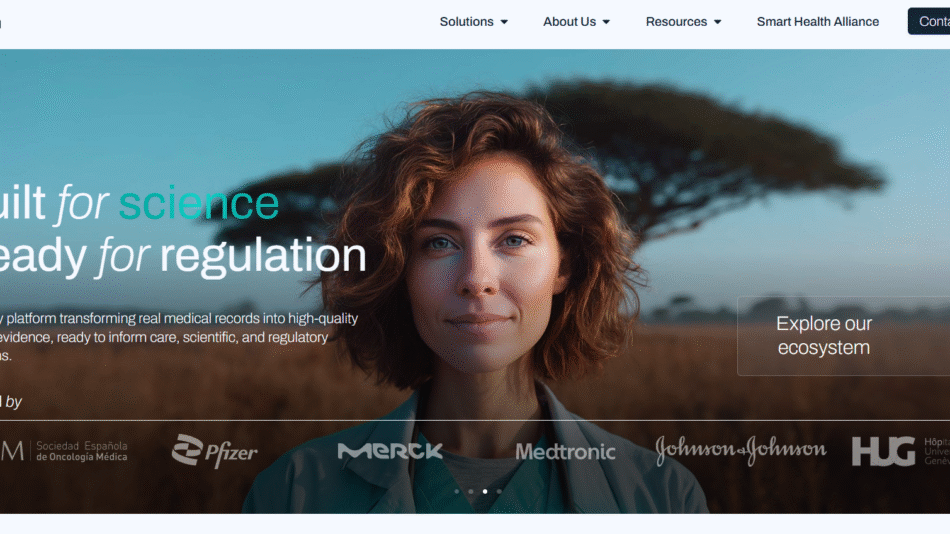950x534 pixels.
Task: Open the About Us menu item
Action: 570,22
